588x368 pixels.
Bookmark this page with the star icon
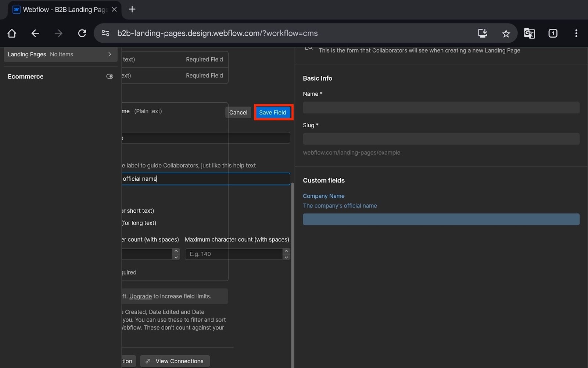(x=506, y=33)
